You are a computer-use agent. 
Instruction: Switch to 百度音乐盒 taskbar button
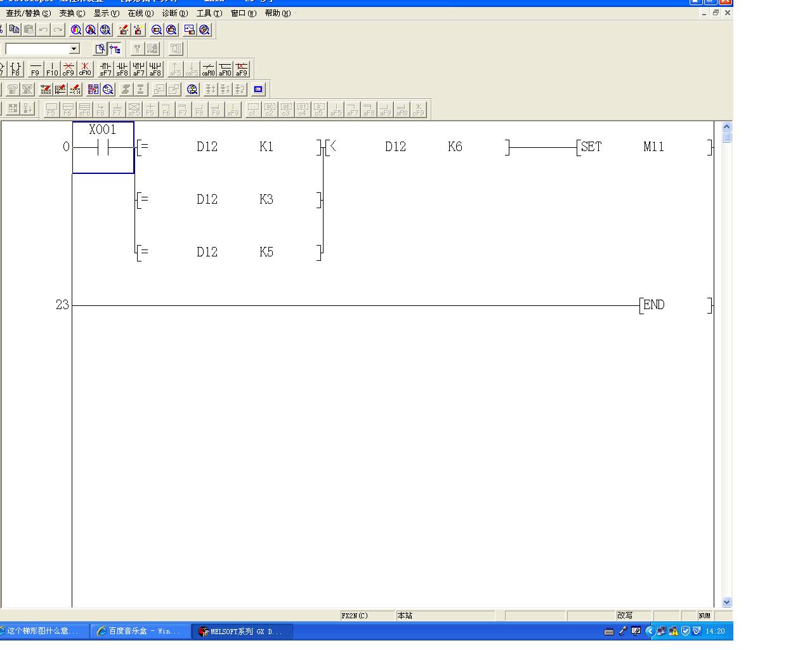(139, 631)
